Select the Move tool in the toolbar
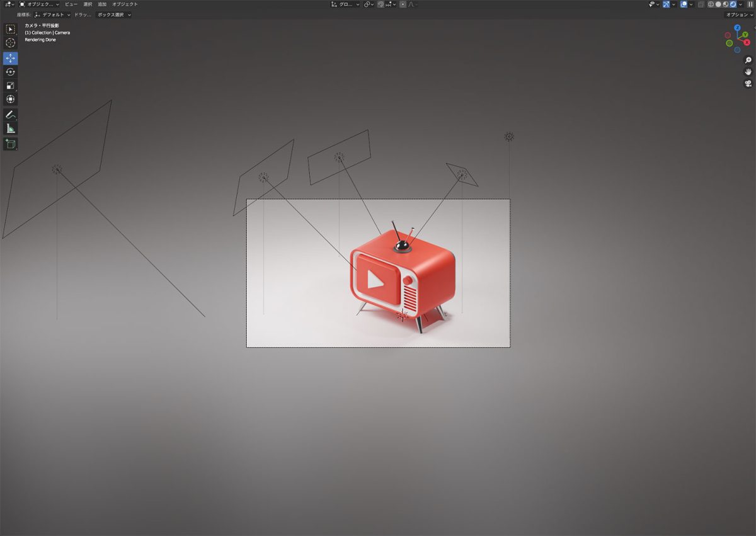 10,58
